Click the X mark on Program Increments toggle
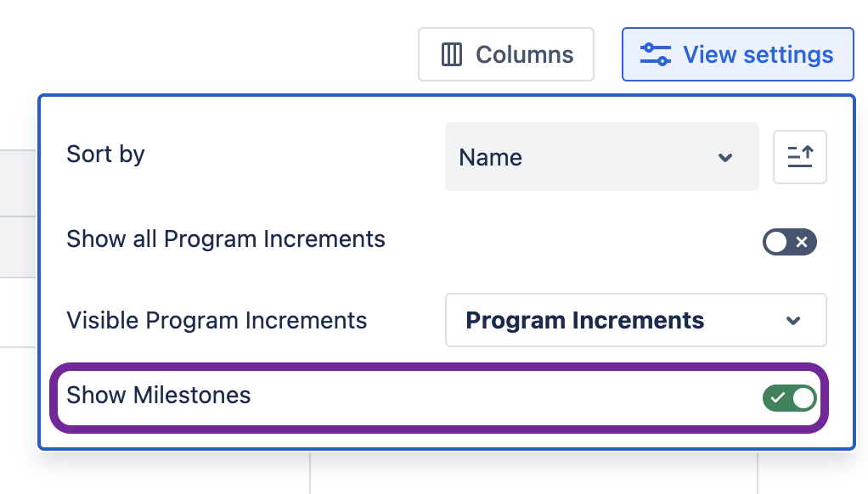 (x=802, y=243)
